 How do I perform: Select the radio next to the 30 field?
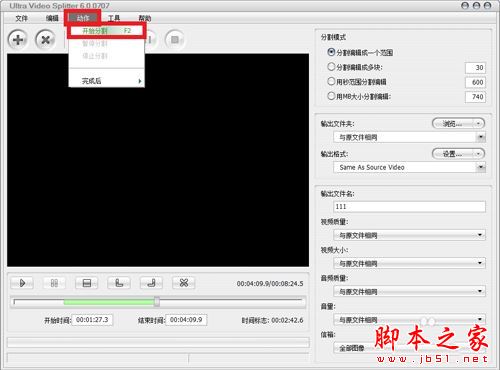331,67
